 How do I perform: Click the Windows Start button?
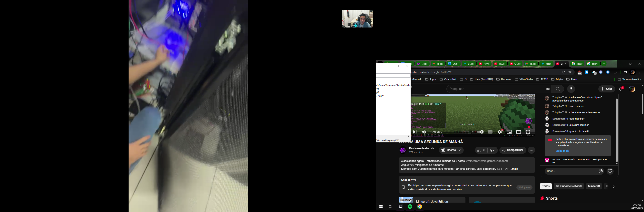[x=381, y=207]
